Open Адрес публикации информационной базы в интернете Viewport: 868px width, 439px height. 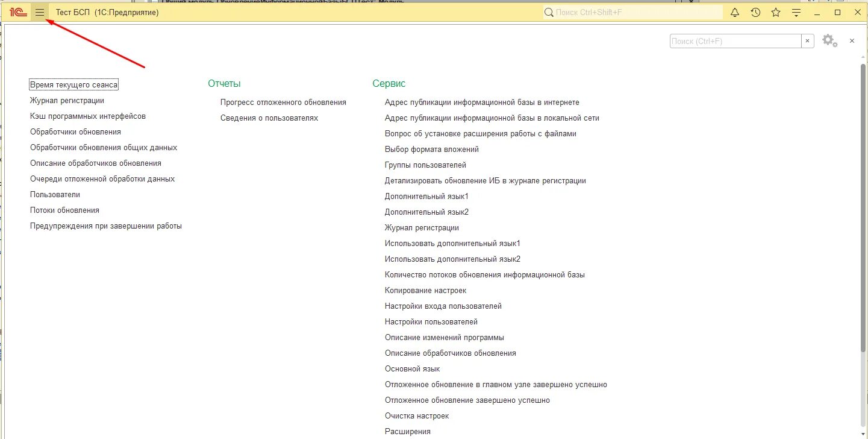click(x=482, y=103)
